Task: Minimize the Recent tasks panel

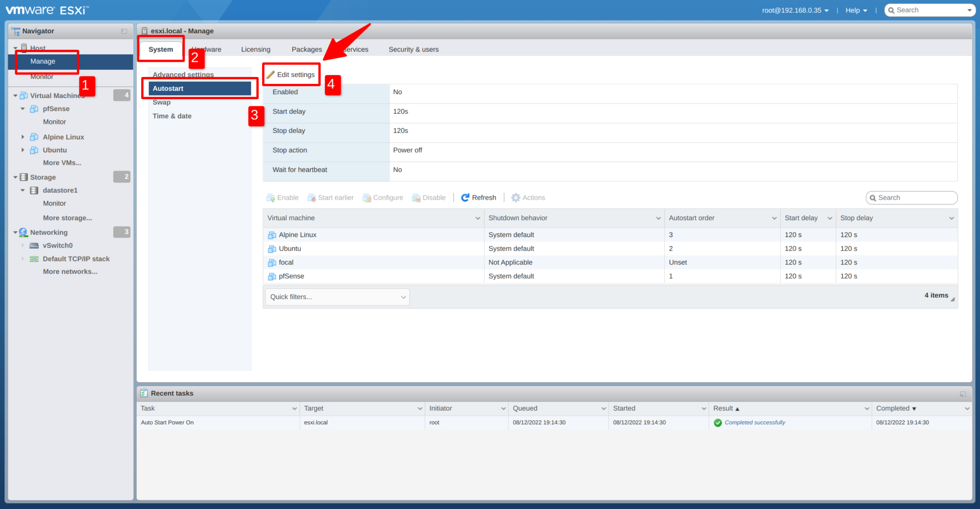Action: point(962,394)
